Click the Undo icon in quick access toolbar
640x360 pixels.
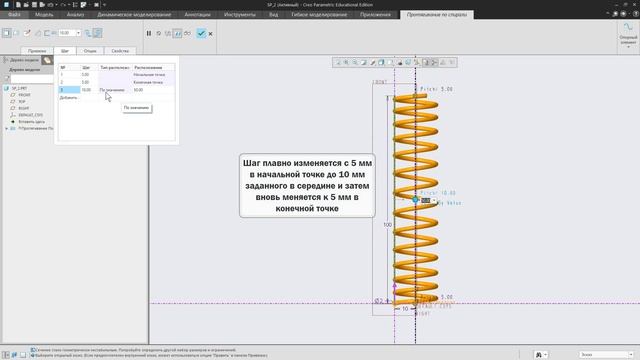point(50,5)
